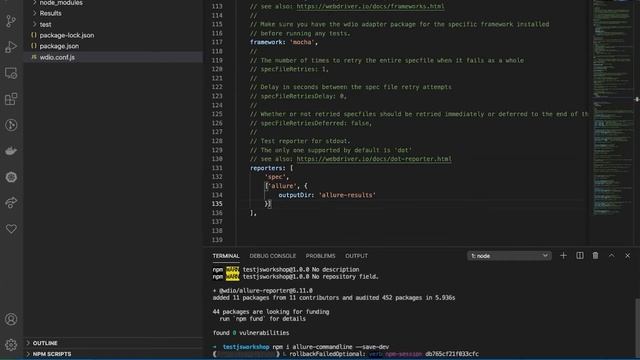Open the Run and Debug view

point(11,47)
